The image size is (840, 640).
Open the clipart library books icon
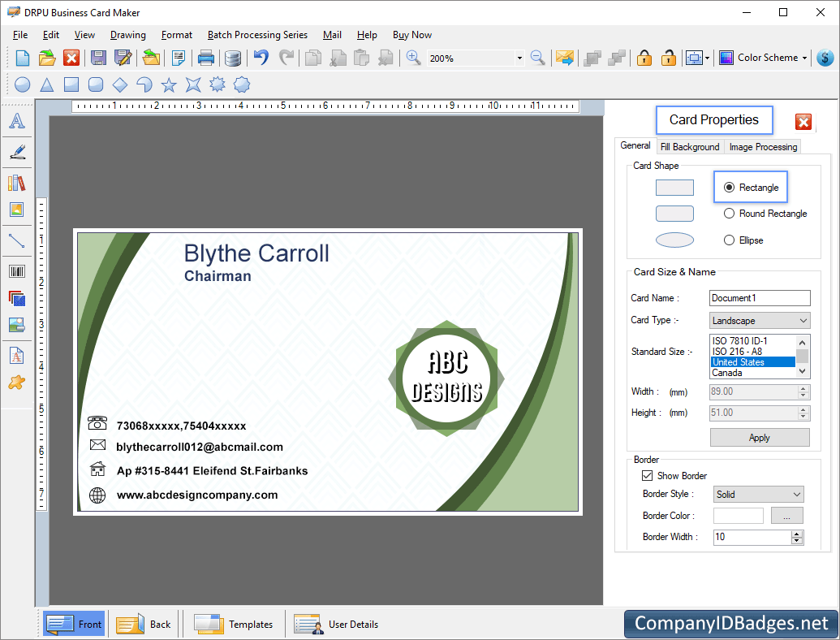pyautogui.click(x=16, y=183)
